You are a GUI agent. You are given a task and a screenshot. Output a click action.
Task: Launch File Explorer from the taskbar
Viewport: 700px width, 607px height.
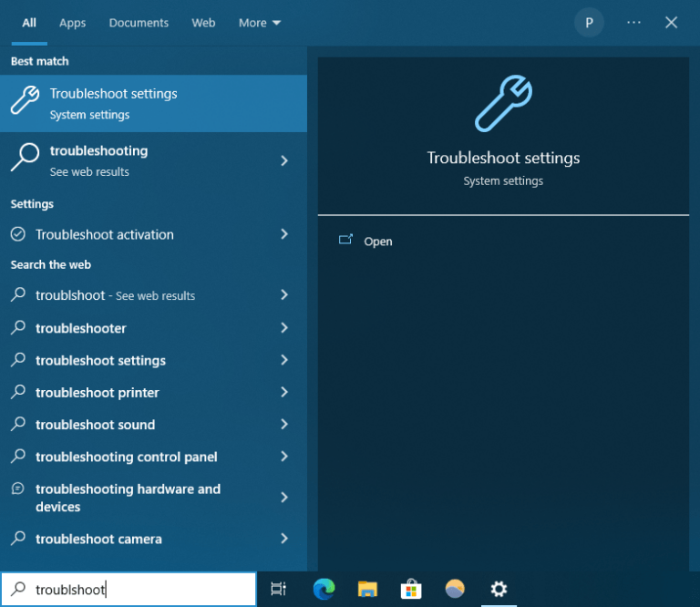point(367,589)
